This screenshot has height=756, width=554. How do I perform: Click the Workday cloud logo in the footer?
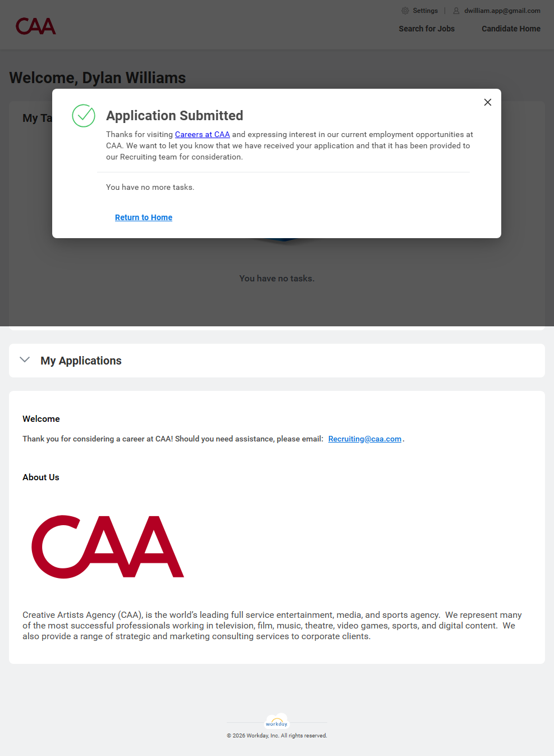pyautogui.click(x=277, y=721)
